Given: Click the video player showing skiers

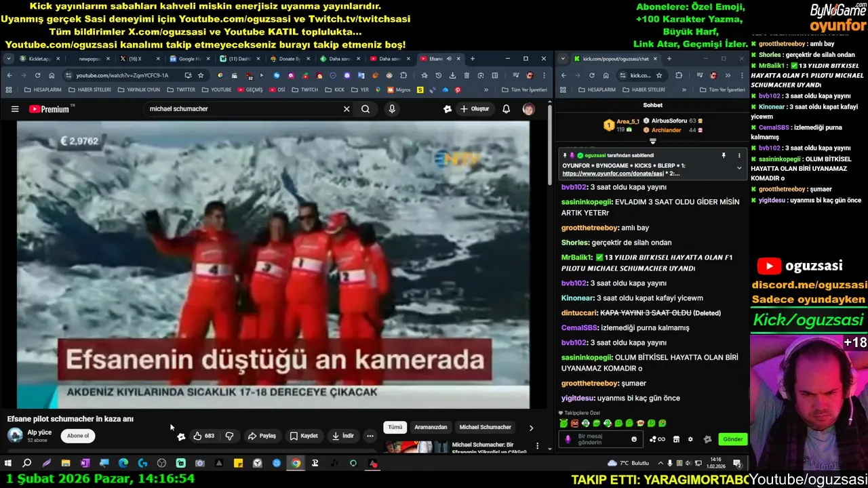Looking at the screenshot, I should coord(273,264).
